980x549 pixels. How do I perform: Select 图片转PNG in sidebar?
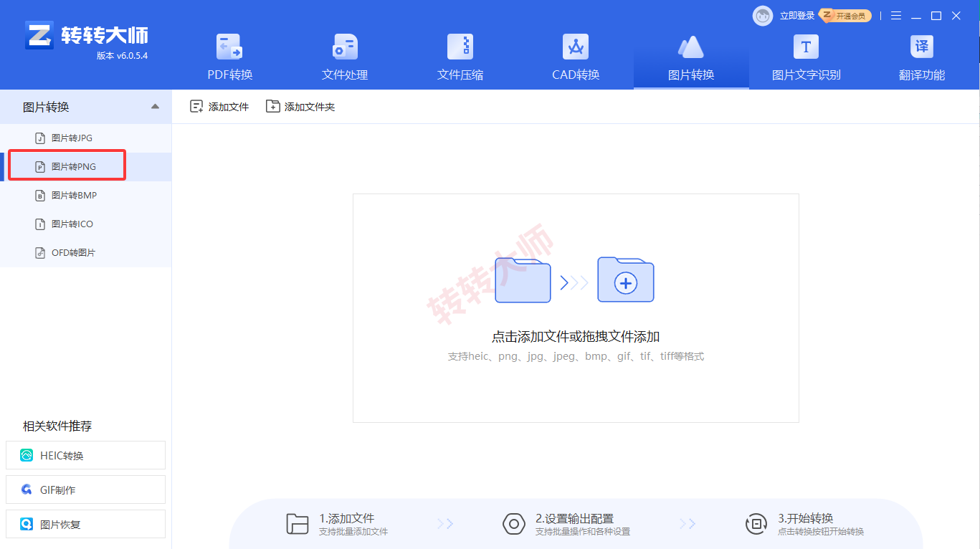click(x=85, y=166)
